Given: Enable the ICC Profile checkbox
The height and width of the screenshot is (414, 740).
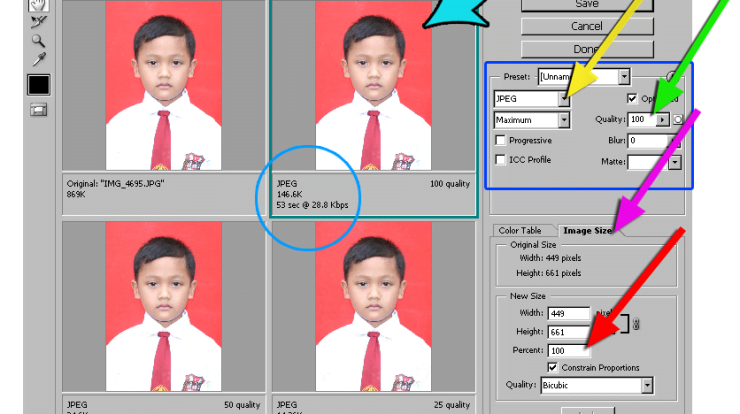Looking at the screenshot, I should 500,160.
